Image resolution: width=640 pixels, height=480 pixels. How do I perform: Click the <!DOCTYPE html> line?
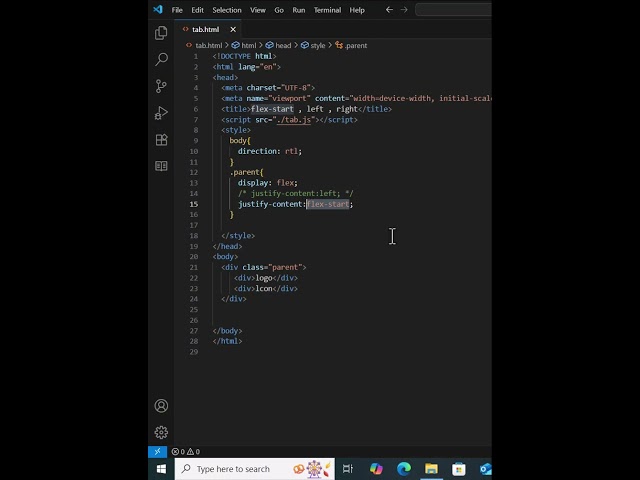pyautogui.click(x=244, y=56)
